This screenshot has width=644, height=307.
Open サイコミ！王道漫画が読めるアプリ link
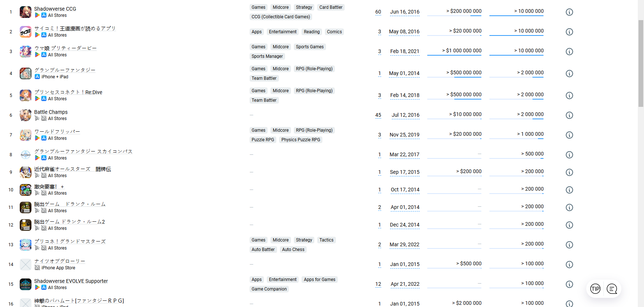pos(75,29)
